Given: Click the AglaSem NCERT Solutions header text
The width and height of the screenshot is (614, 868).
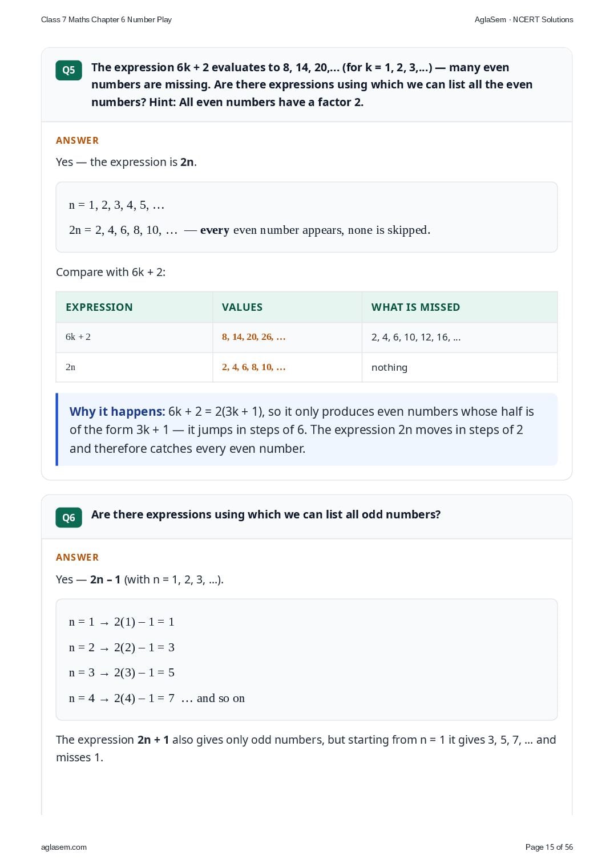Looking at the screenshot, I should pyautogui.click(x=524, y=19).
